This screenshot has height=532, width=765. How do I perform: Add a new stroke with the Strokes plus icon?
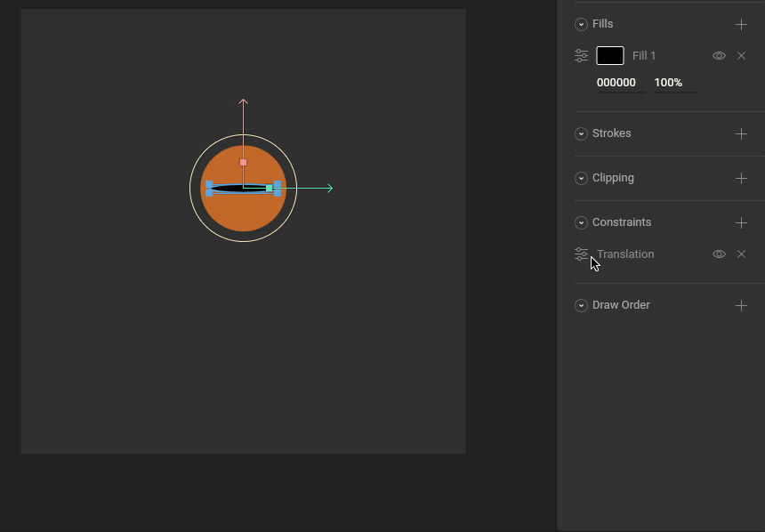(741, 134)
